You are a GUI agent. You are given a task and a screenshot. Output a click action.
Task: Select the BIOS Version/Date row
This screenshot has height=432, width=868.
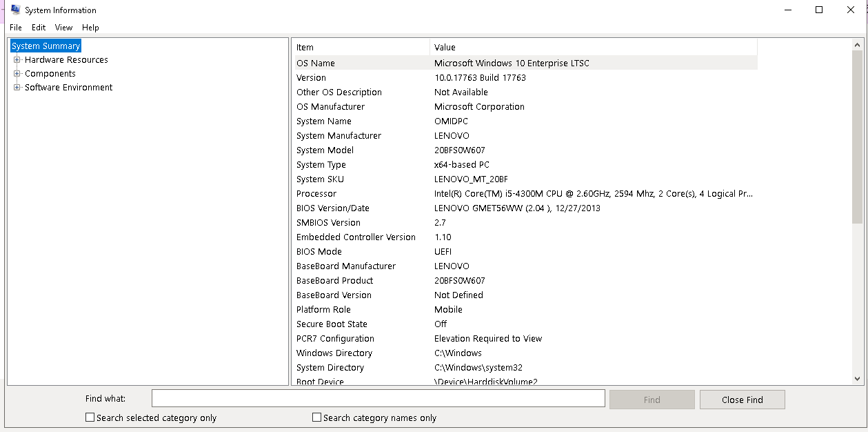[525, 208]
